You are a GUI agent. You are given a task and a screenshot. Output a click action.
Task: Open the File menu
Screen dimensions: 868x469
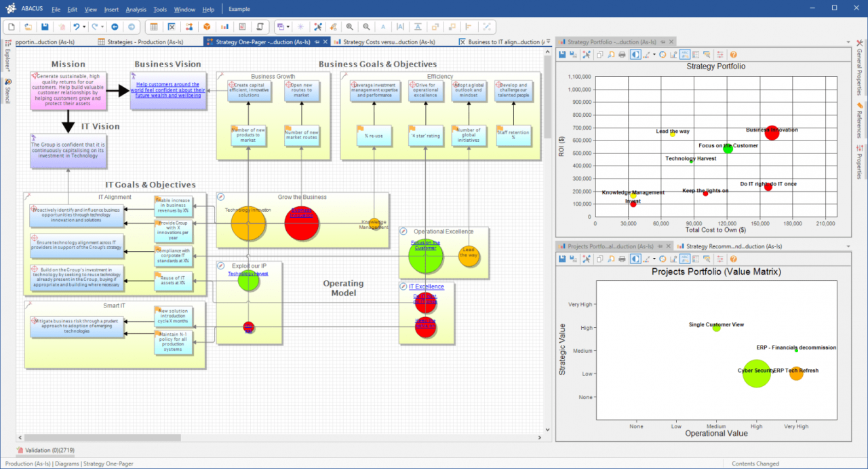click(56, 9)
